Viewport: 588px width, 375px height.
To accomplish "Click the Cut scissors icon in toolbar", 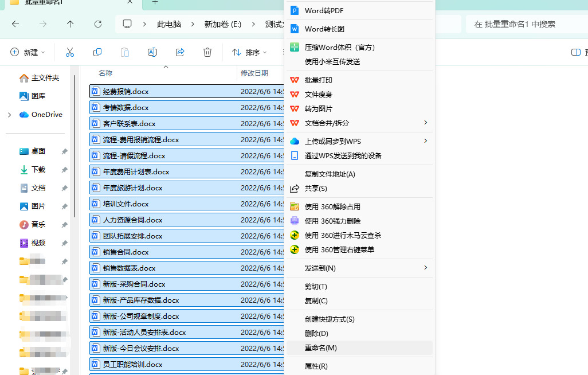I will click(x=70, y=52).
